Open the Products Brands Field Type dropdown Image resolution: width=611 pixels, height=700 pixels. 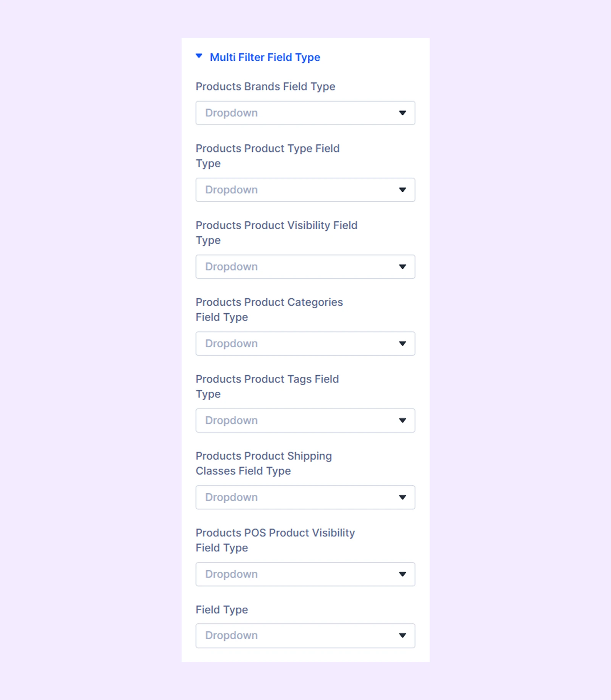point(305,113)
